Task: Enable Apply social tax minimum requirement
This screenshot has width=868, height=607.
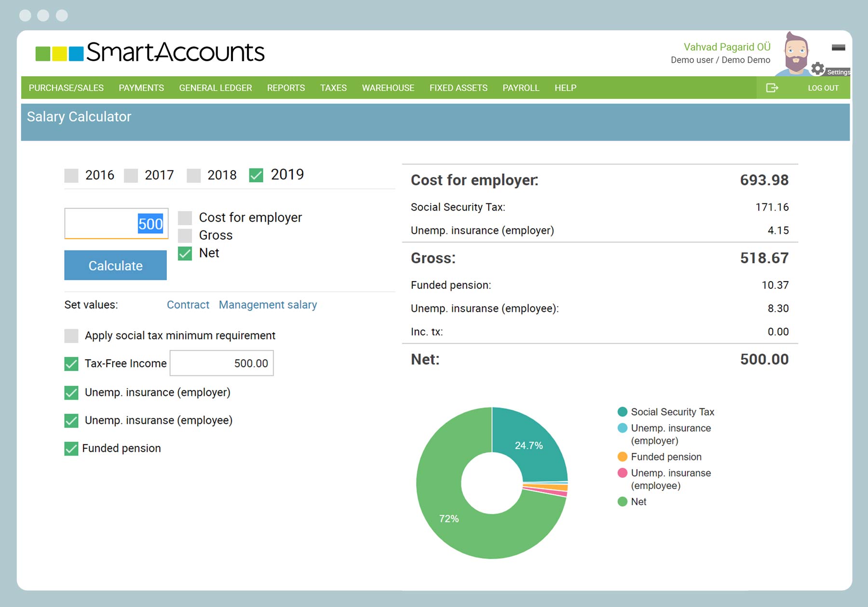Action: (71, 336)
